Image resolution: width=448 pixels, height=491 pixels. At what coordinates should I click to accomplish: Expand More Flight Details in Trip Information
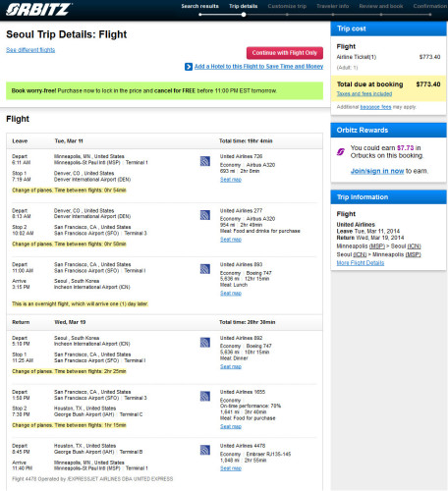click(x=361, y=263)
